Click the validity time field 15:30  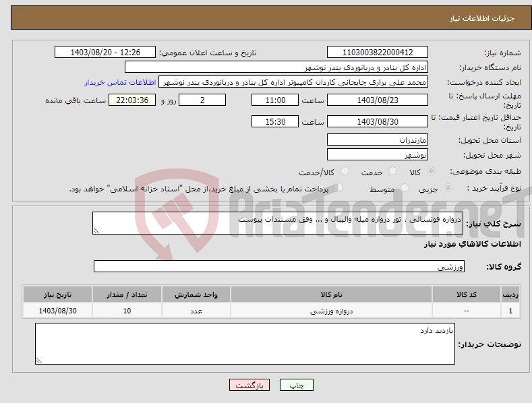coord(275,121)
